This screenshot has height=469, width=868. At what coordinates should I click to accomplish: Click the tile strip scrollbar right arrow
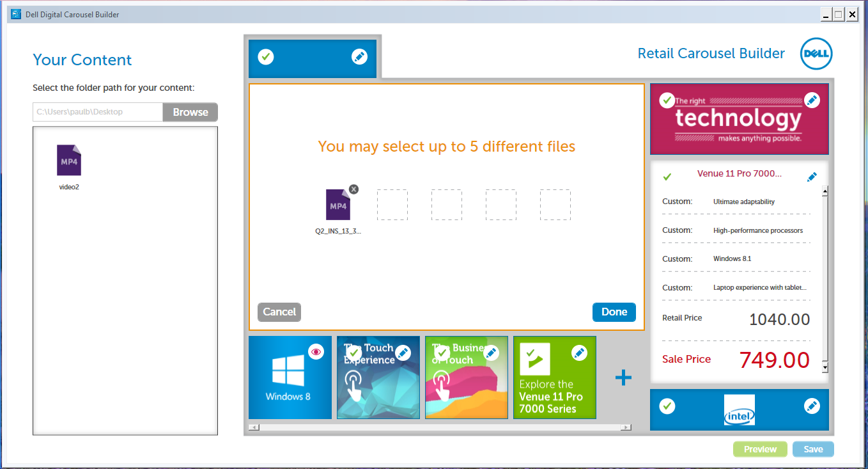[626, 427]
